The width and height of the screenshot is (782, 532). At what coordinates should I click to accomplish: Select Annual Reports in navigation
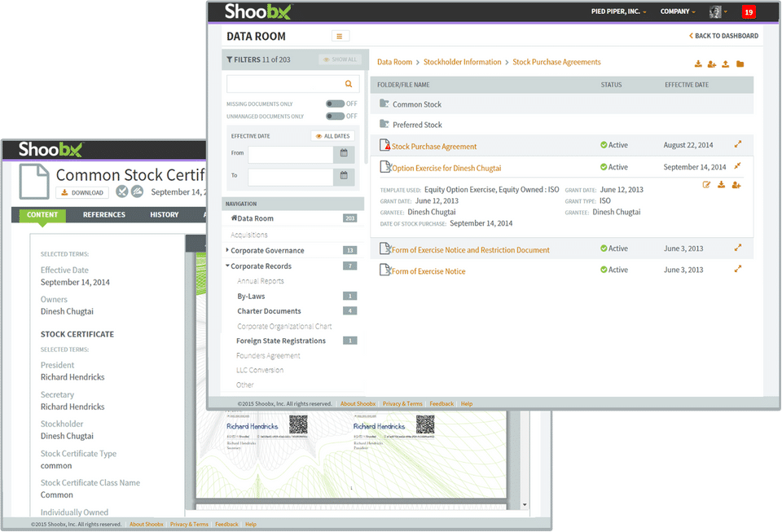tap(261, 281)
